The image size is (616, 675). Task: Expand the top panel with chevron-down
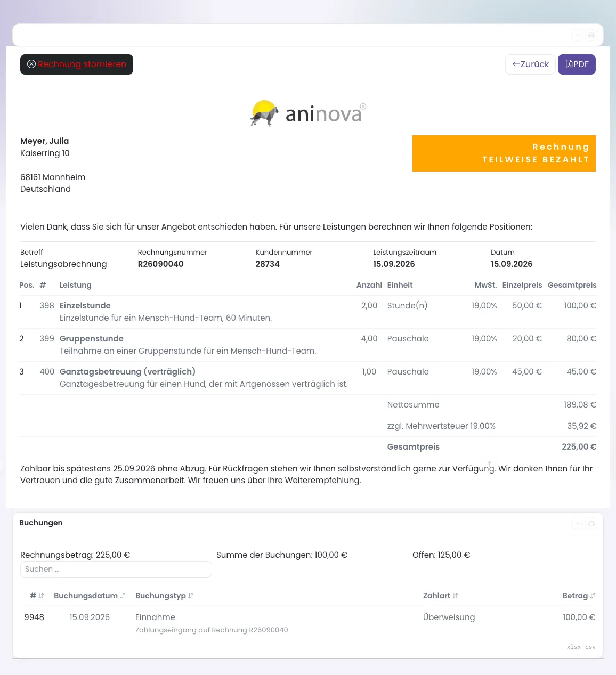click(x=577, y=35)
